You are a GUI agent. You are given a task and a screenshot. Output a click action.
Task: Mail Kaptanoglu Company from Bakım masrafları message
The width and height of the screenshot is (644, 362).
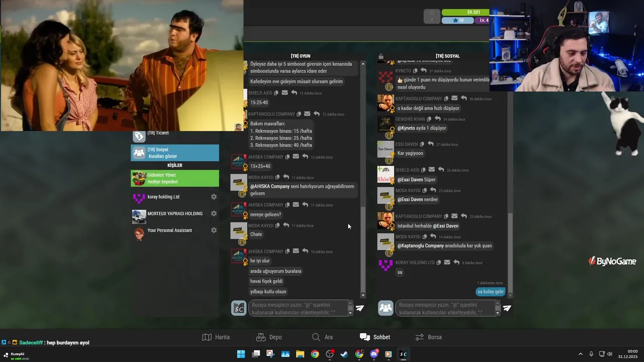pos(307,114)
